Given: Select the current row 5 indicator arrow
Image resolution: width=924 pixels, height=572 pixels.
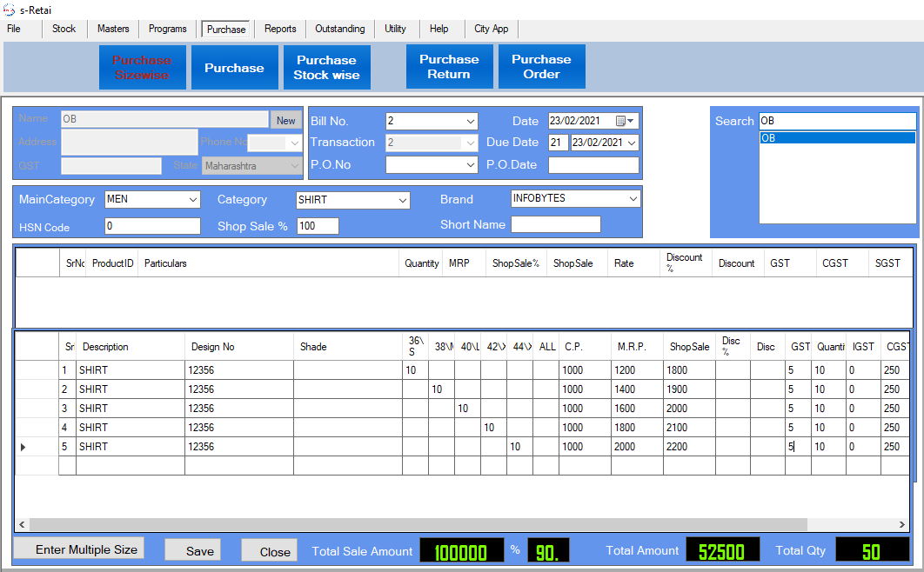Looking at the screenshot, I should click(x=23, y=447).
